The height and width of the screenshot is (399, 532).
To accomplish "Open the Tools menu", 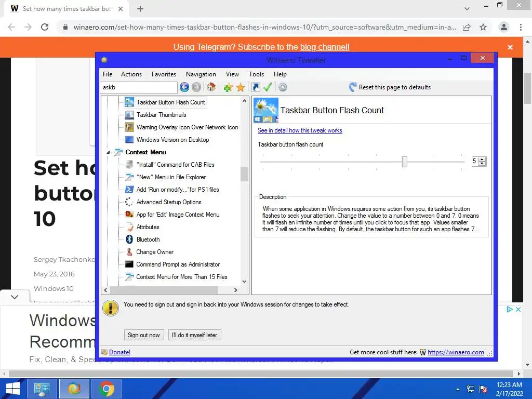I will [x=256, y=74].
